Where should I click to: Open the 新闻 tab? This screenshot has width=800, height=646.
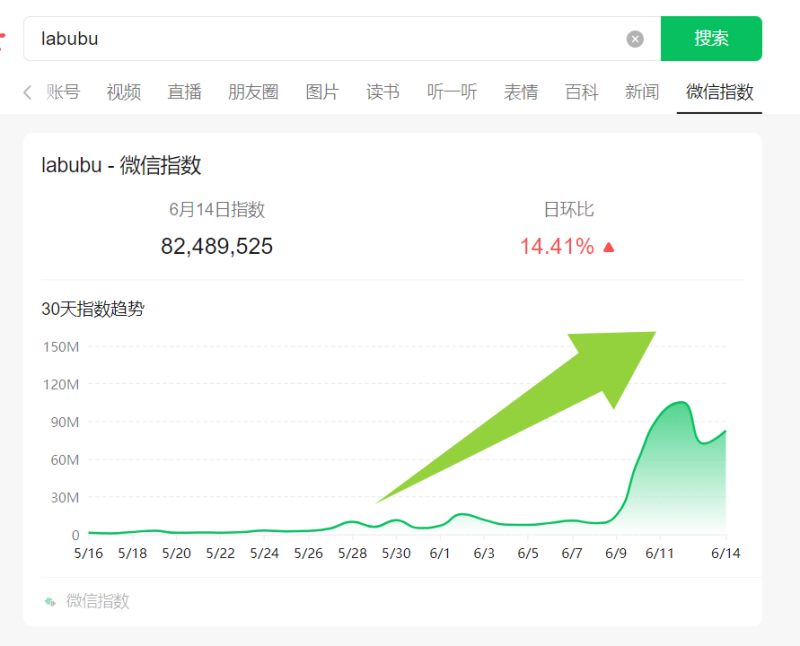click(642, 91)
